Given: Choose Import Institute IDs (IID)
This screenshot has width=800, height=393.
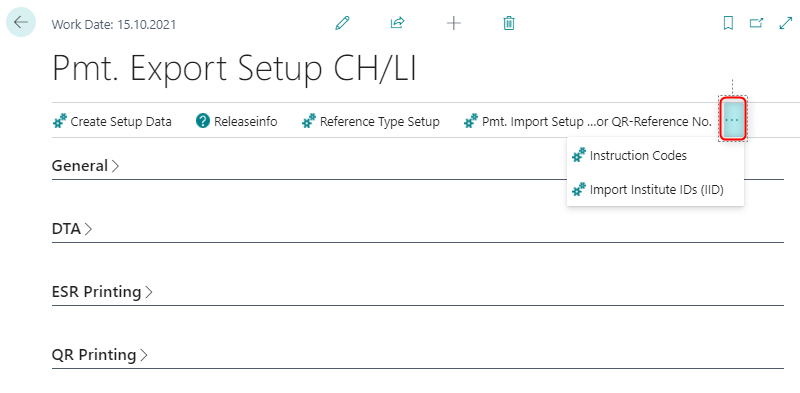Looking at the screenshot, I should pyautogui.click(x=655, y=189).
